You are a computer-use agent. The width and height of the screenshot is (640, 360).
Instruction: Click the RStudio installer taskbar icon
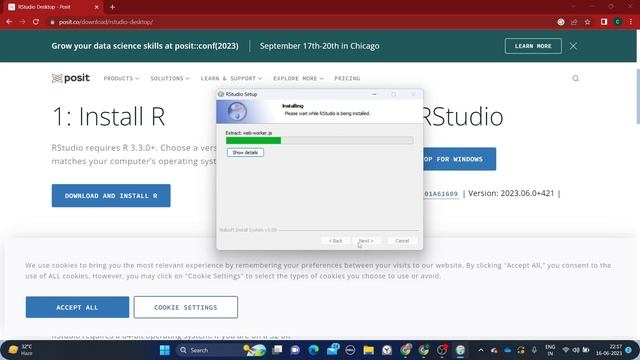point(460,350)
